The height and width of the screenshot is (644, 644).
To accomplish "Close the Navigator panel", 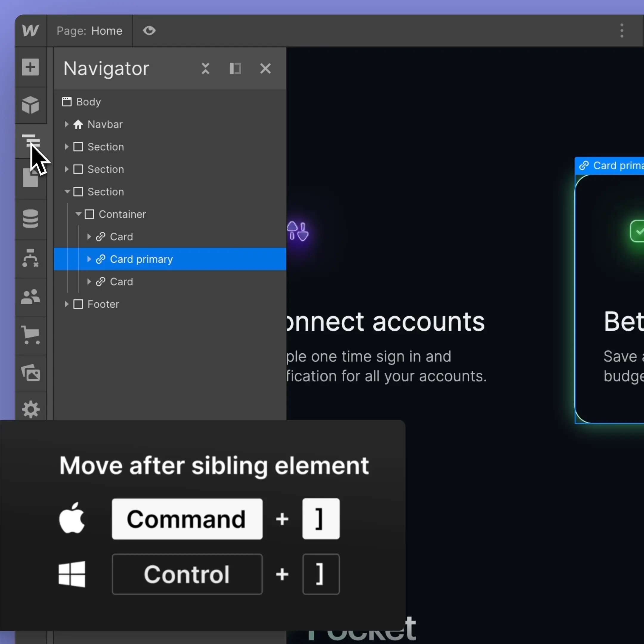I will [265, 69].
